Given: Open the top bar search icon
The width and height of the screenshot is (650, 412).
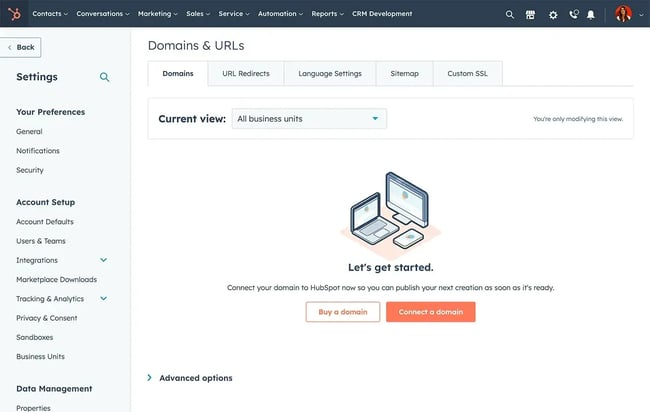Looking at the screenshot, I should 509,15.
